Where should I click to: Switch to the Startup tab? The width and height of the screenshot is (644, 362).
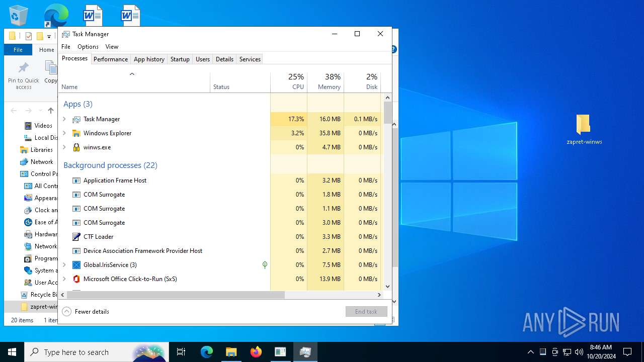click(x=180, y=59)
